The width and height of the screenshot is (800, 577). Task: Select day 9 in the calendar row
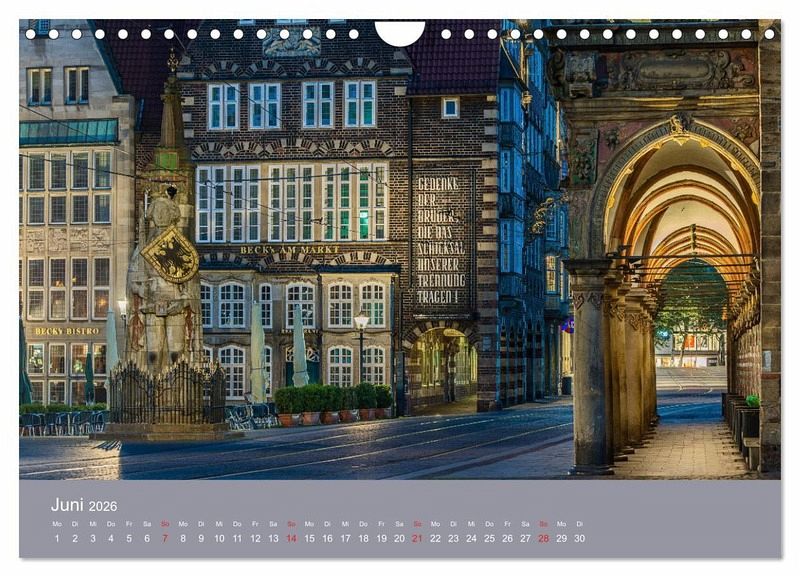click(201, 538)
